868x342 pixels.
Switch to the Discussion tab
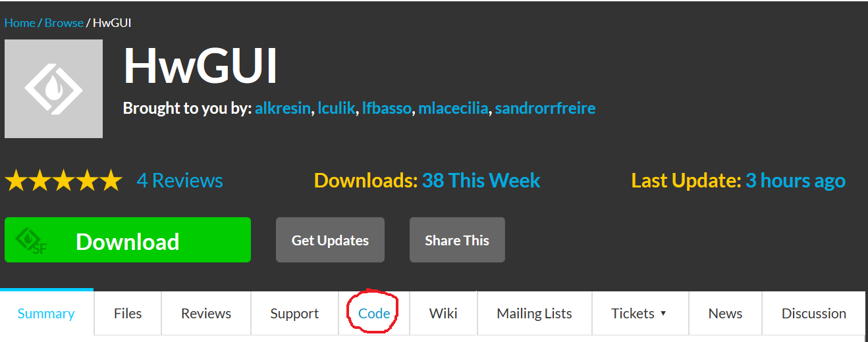(x=813, y=314)
